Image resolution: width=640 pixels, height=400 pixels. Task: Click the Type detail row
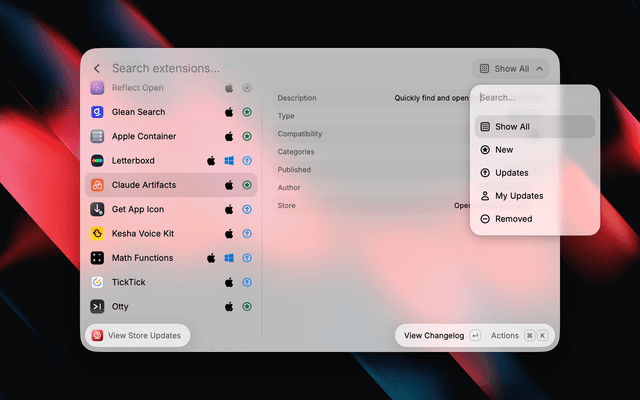point(371,116)
